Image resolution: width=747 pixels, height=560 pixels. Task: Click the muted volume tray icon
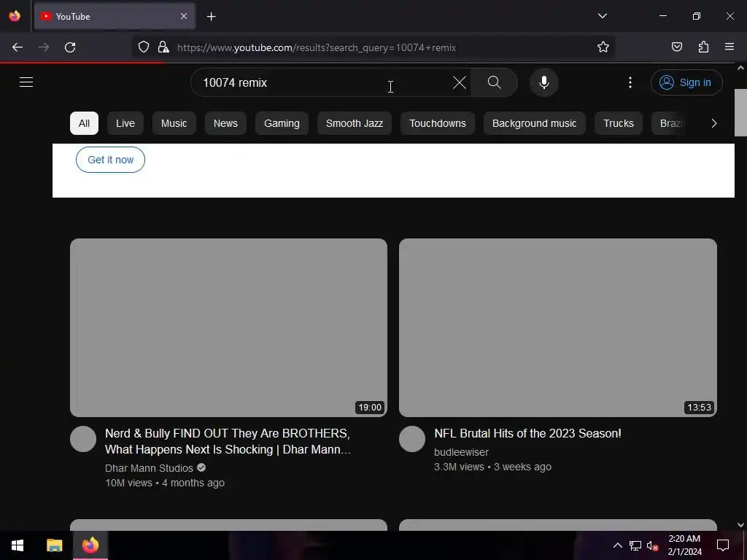pos(652,545)
